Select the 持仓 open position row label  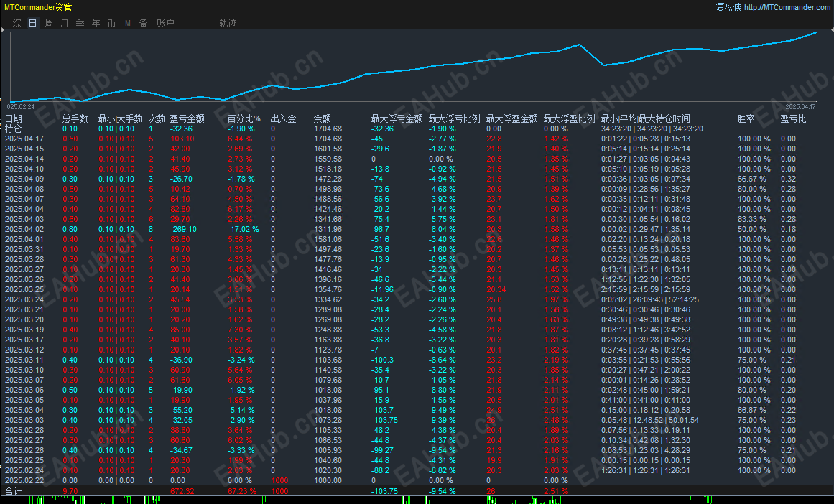14,129
